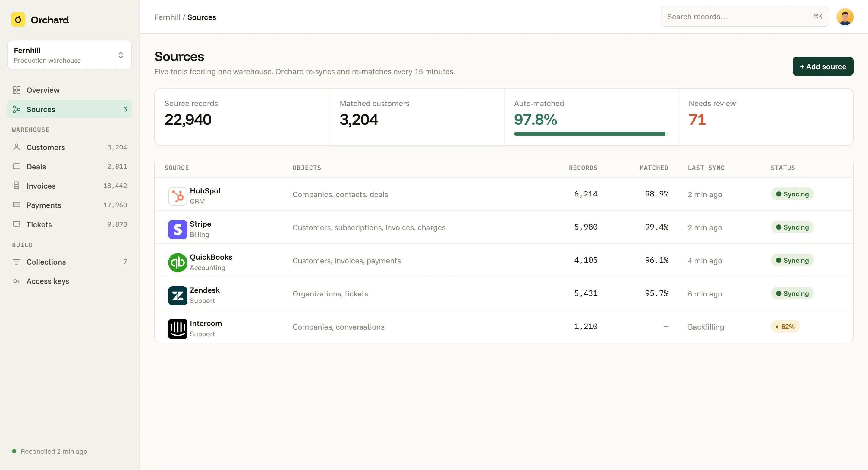Click the Collections filter icon

point(17,262)
